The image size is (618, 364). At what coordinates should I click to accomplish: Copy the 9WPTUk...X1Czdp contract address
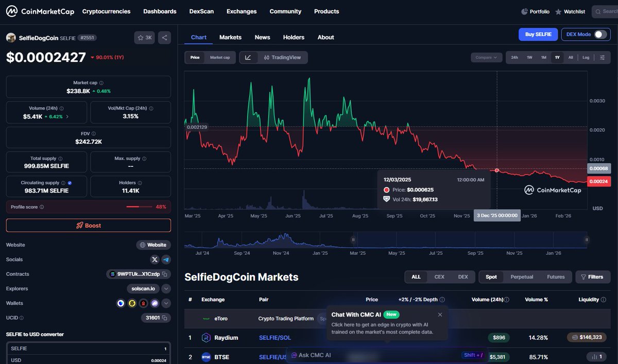(165, 274)
